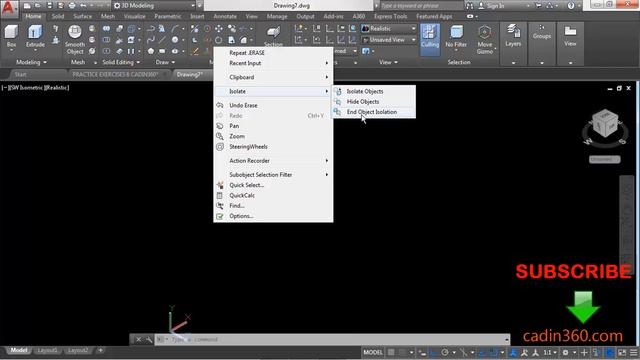Open Options... from context menu

click(273, 216)
